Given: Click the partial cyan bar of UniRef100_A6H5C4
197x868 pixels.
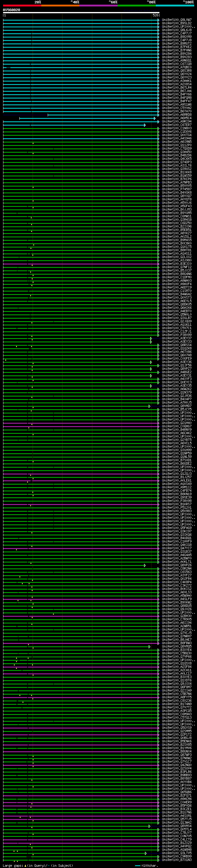Looking at the screenshot, I should pos(87,118).
